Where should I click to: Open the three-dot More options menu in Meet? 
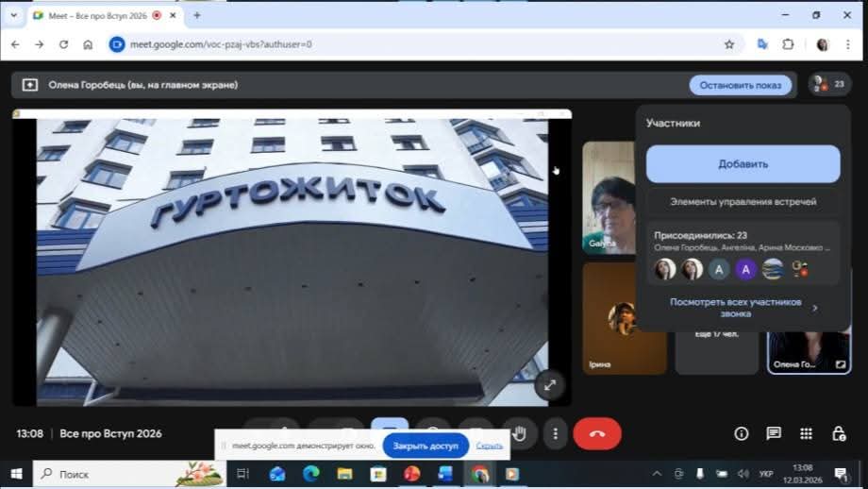pyautogui.click(x=556, y=433)
